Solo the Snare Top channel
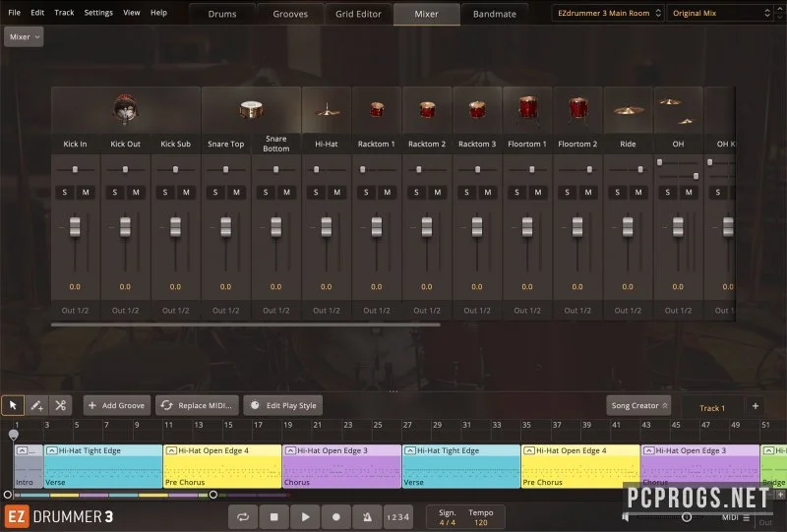 [215, 192]
